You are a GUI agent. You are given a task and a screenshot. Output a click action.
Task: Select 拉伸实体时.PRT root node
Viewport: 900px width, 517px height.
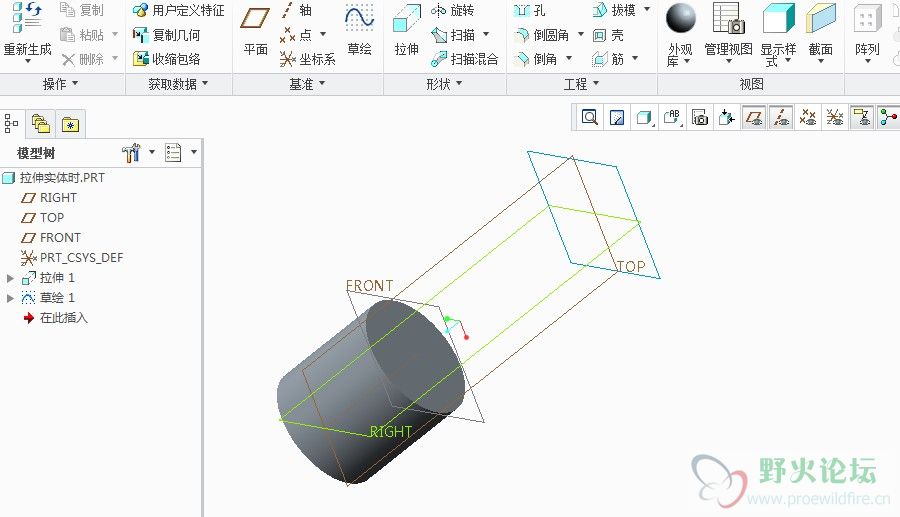click(x=54, y=178)
